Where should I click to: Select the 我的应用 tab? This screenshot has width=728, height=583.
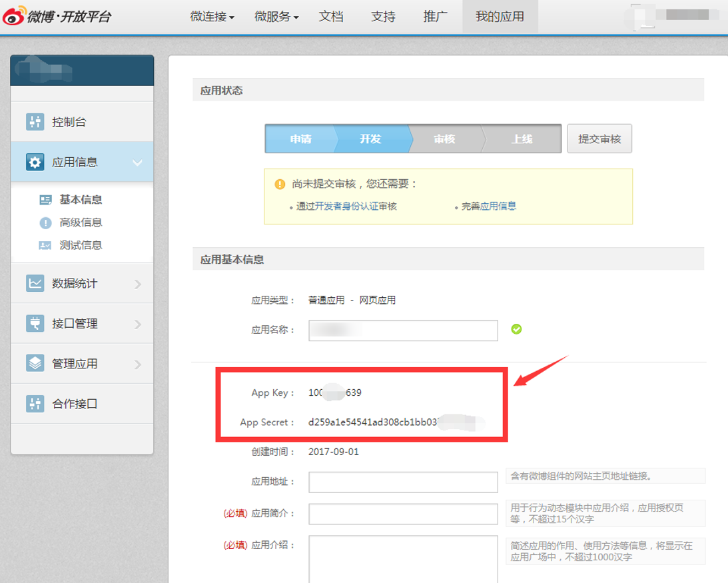coord(500,17)
